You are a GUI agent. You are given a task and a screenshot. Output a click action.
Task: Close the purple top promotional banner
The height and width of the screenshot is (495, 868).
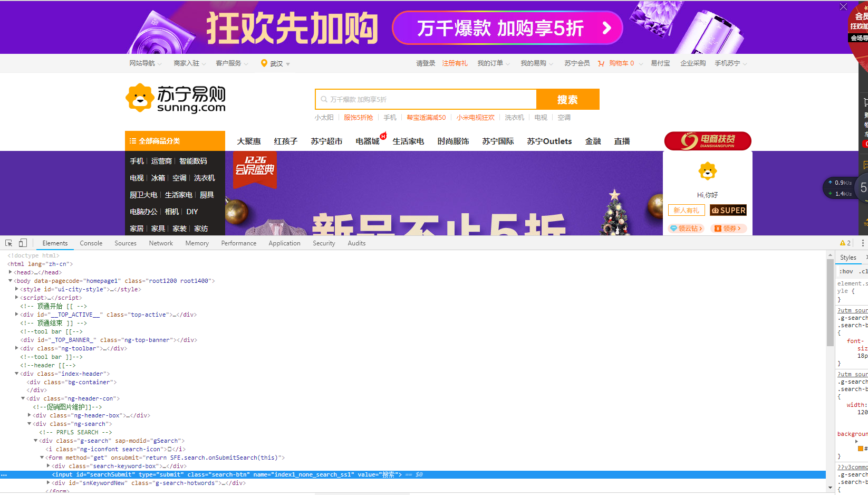[x=843, y=6]
